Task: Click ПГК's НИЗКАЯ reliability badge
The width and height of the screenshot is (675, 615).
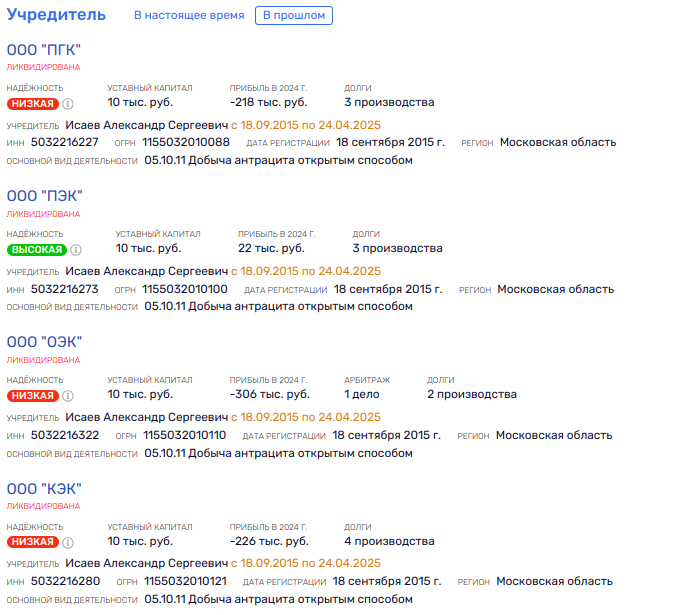Action: (32, 103)
